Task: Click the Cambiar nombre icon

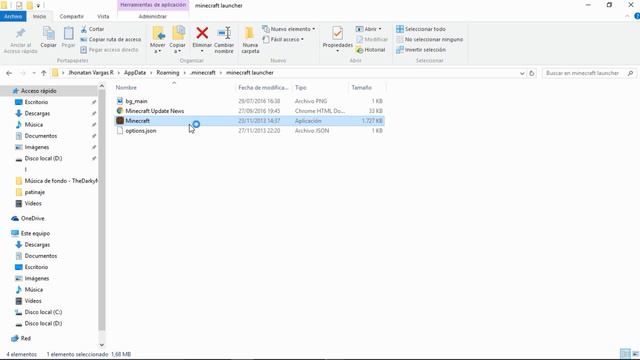Action: click(x=224, y=33)
